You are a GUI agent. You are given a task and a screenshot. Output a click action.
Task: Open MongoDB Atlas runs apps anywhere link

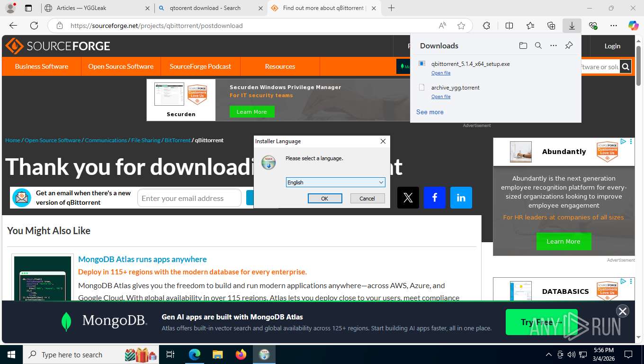(143, 259)
